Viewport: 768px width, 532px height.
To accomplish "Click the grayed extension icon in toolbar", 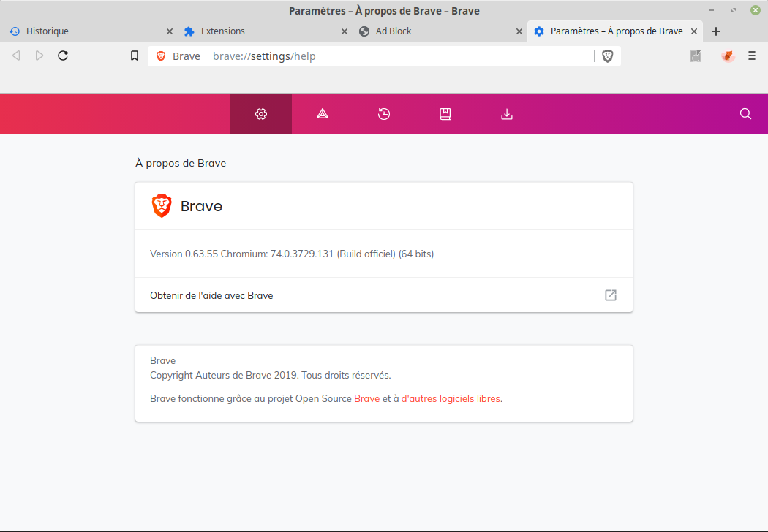I will (696, 56).
